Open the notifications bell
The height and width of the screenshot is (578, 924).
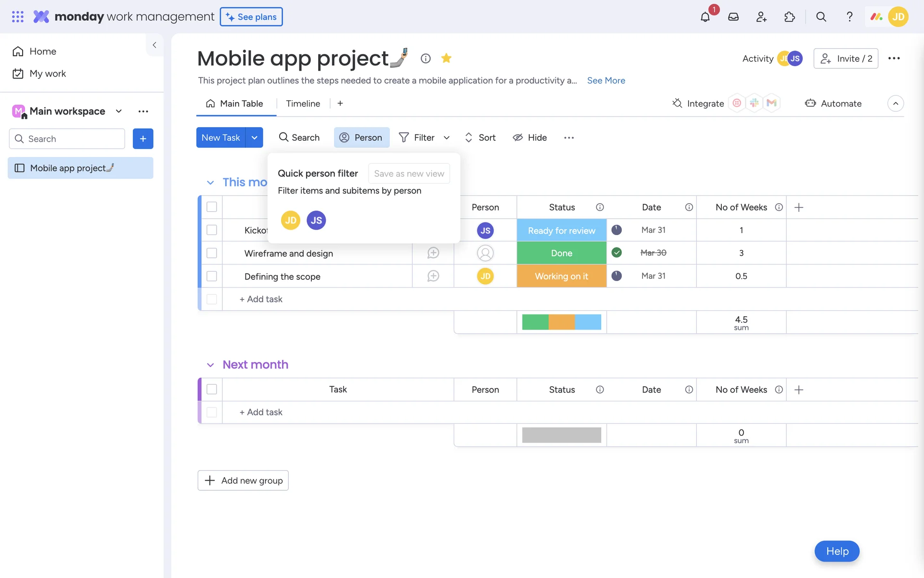click(705, 17)
